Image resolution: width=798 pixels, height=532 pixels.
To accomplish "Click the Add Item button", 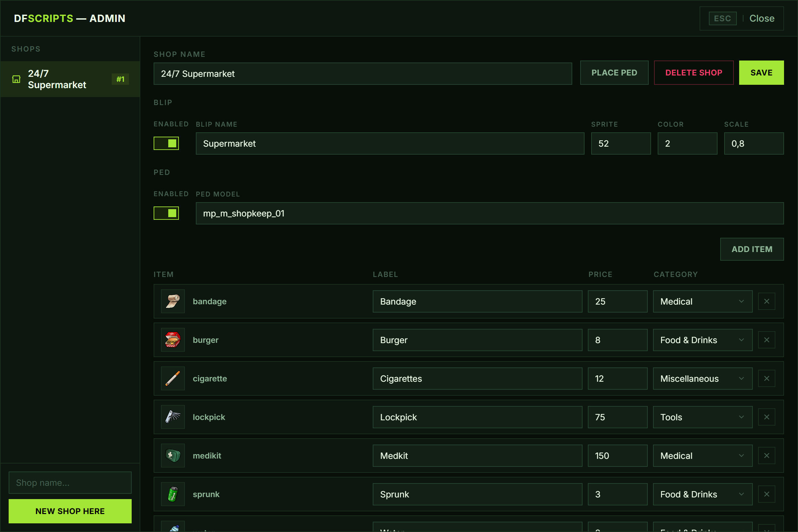I will click(x=752, y=249).
